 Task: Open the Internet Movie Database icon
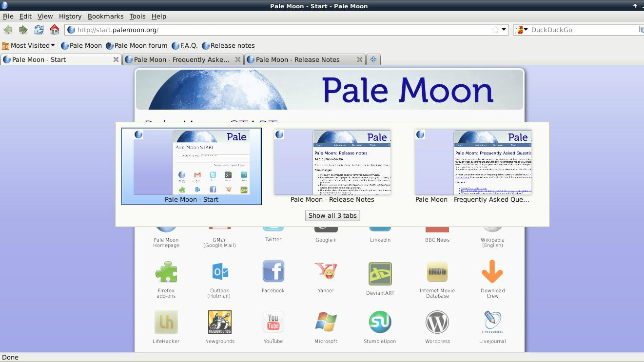pyautogui.click(x=437, y=271)
